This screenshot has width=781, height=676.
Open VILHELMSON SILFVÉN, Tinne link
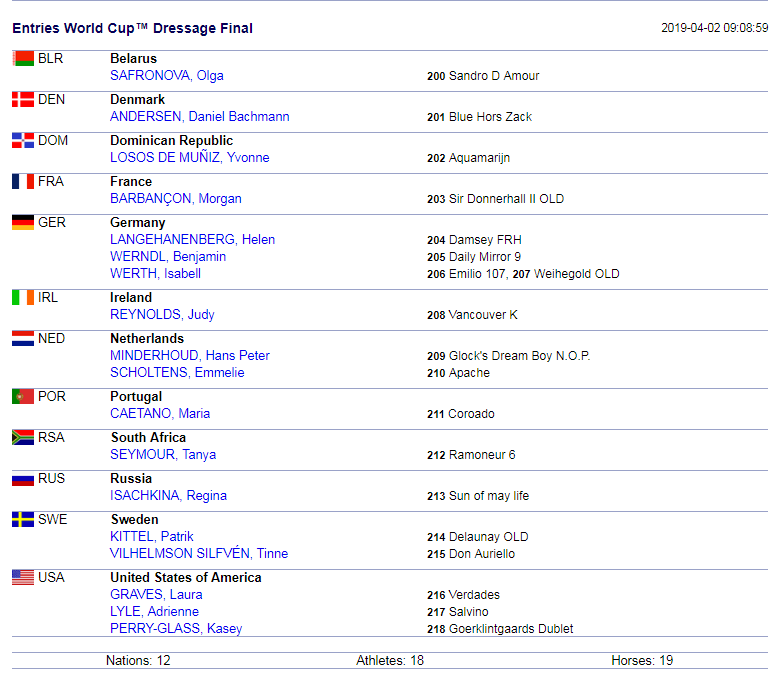pyautogui.click(x=199, y=553)
